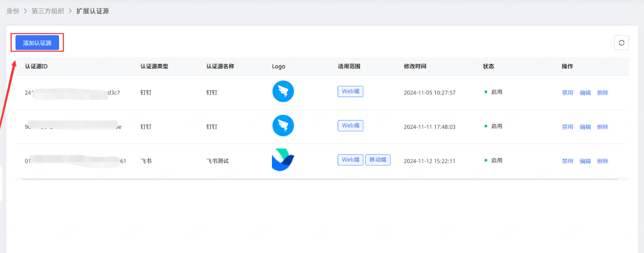644x253 pixels.
Task: Click the second row DingTalk logo
Action: tap(283, 126)
